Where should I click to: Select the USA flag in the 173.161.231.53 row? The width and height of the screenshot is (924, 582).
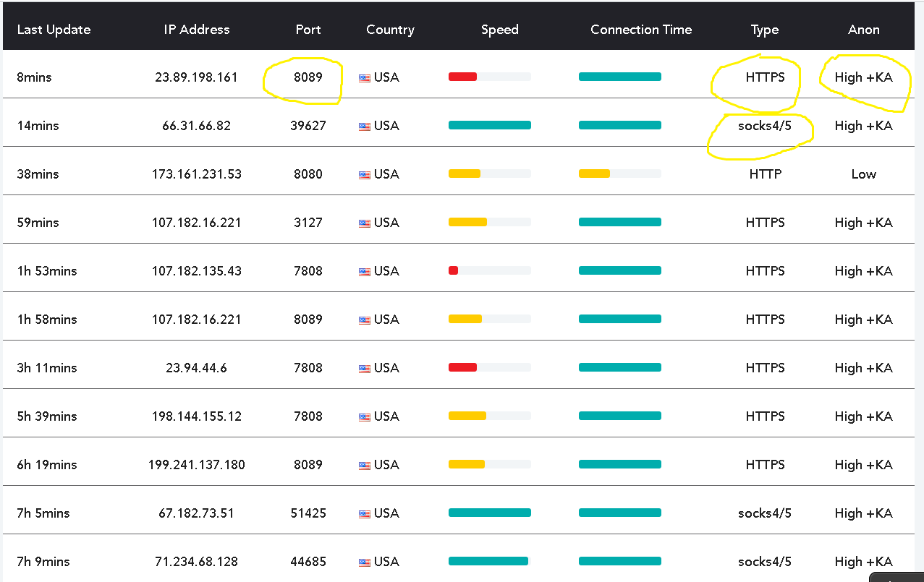(x=365, y=175)
